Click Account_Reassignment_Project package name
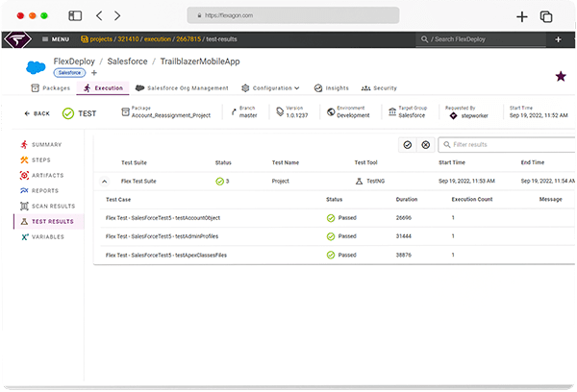Image resolution: width=577 pixels, height=392 pixels. click(x=171, y=115)
